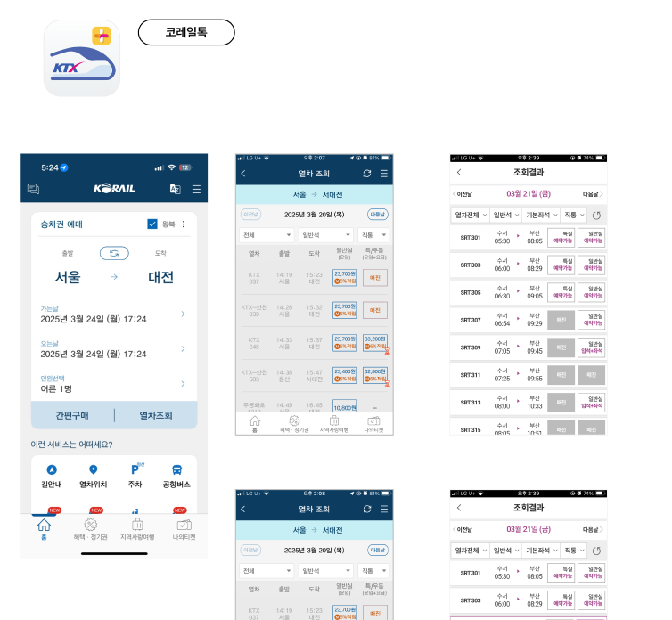Swap departure and arrival stations
Image resolution: width=672 pixels, height=620 pixels.
[114, 253]
